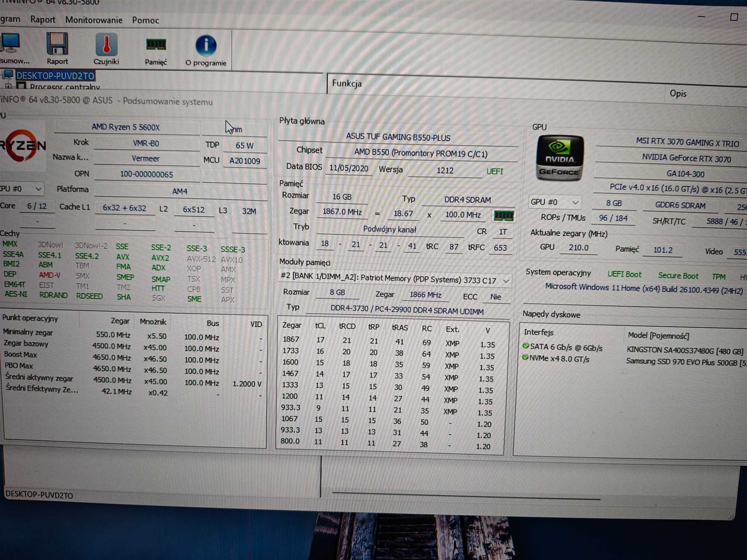The width and height of the screenshot is (747, 560).
Task: Click the TDP 65 W field
Action: tap(245, 146)
